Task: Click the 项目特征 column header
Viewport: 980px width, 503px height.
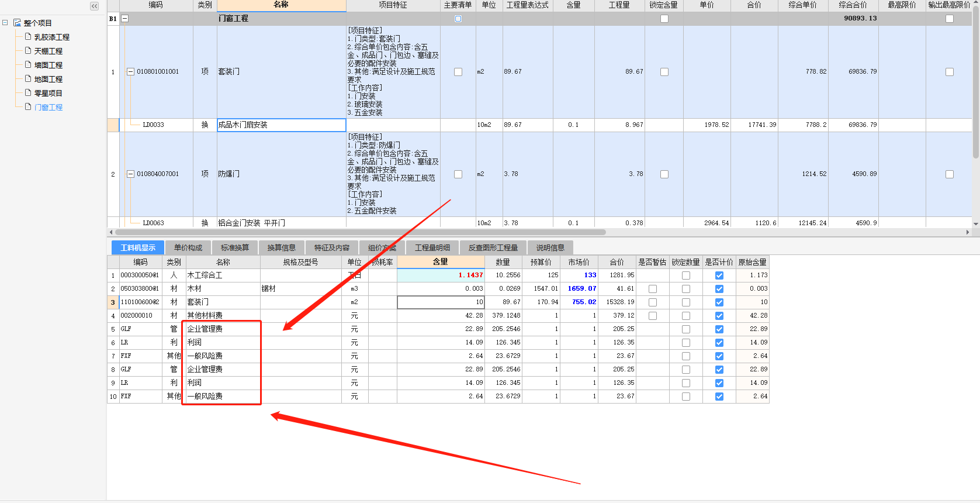Action: 393,5
